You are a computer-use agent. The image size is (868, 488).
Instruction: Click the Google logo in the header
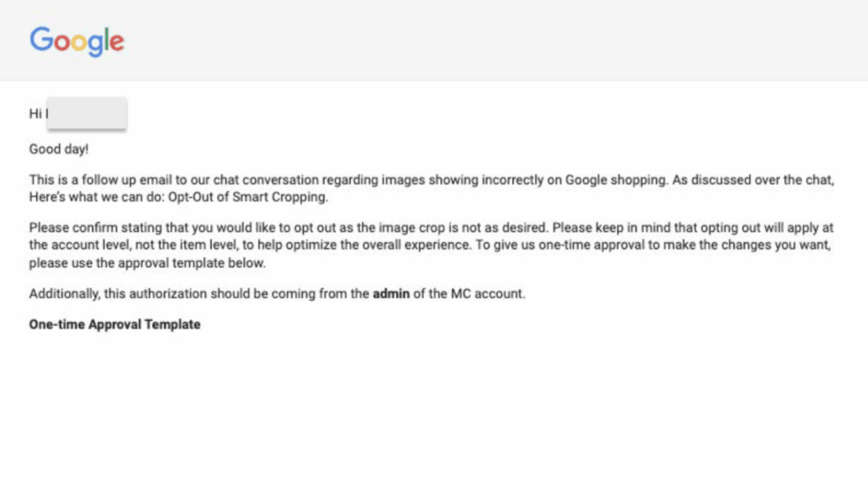click(77, 40)
